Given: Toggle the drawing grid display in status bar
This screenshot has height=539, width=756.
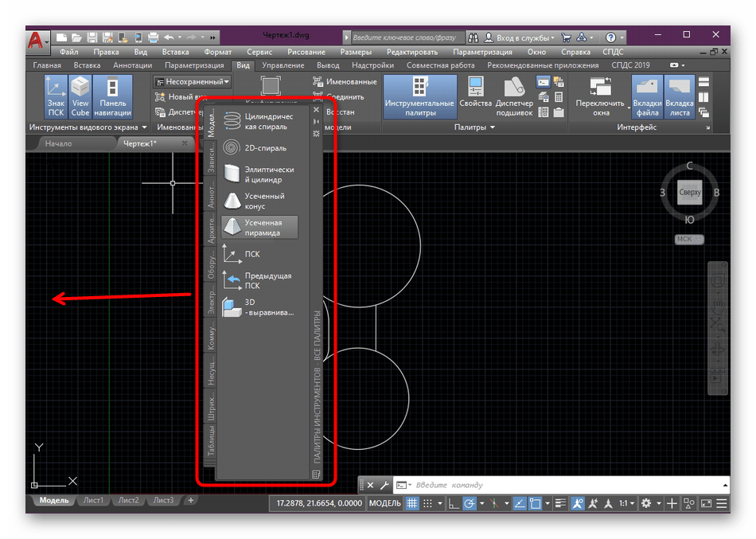Looking at the screenshot, I should tap(412, 503).
